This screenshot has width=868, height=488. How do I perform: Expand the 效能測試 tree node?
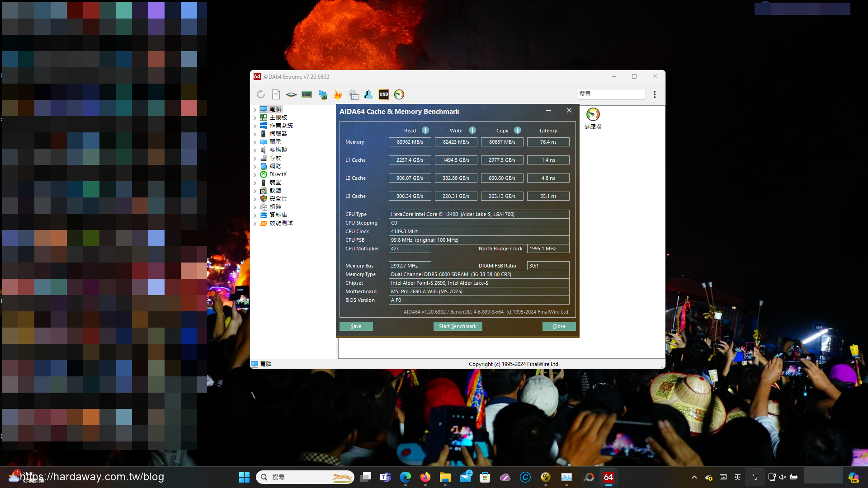coord(255,223)
